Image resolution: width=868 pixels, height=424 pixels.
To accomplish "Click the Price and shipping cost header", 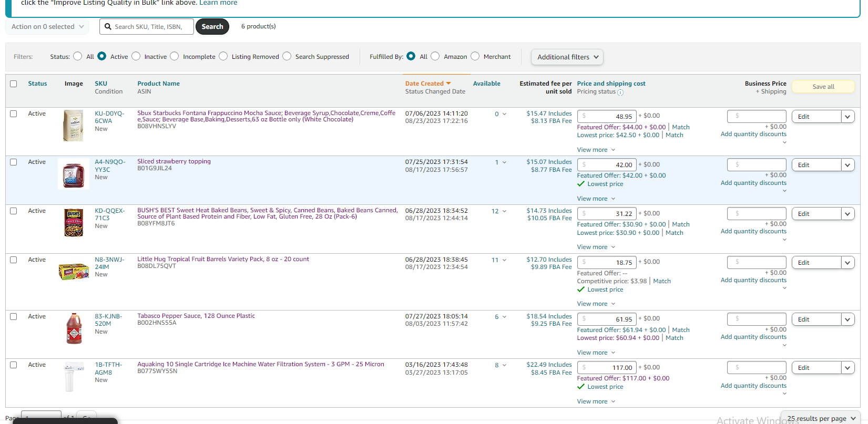I will click(x=611, y=84).
